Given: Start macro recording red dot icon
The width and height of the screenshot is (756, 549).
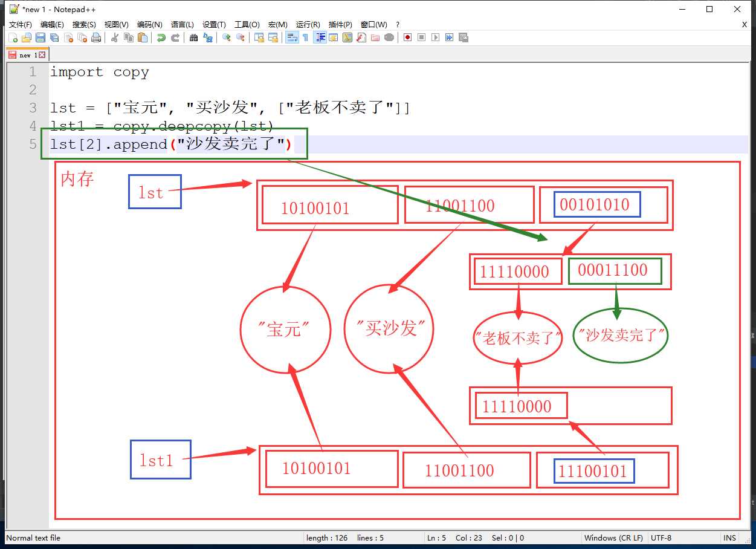Looking at the screenshot, I should [x=407, y=37].
